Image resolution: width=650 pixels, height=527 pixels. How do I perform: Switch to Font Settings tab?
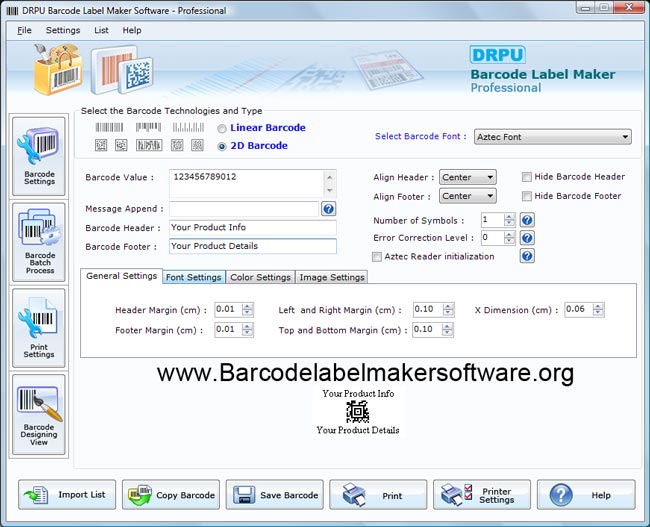point(194,277)
